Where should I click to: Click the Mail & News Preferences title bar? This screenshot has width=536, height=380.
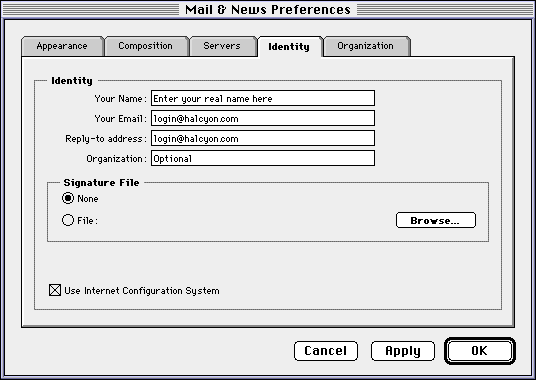pyautogui.click(x=268, y=9)
